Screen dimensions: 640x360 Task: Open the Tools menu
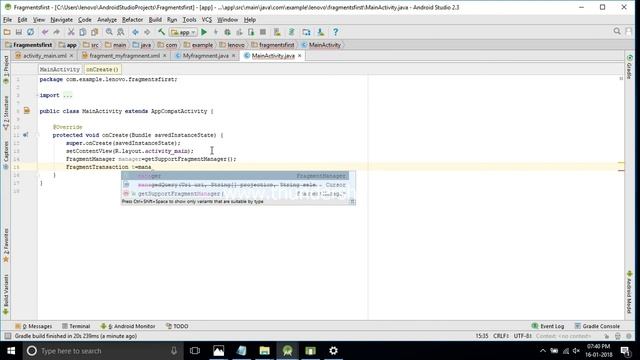(x=189, y=20)
